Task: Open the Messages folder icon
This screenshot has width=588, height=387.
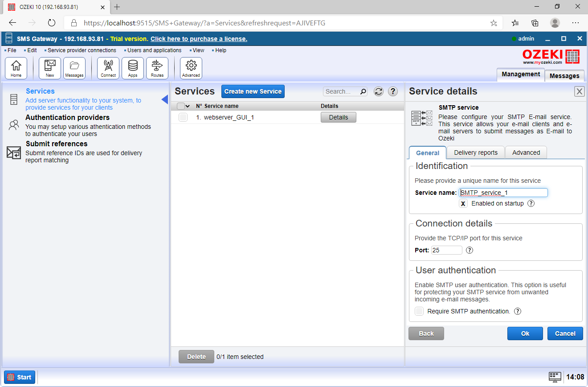Action: coord(74,68)
